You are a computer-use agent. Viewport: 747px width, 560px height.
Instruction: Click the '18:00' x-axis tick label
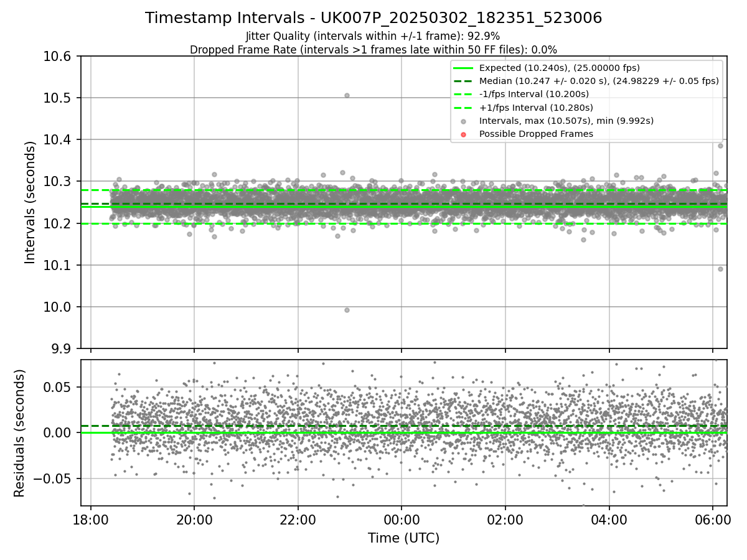tap(91, 520)
